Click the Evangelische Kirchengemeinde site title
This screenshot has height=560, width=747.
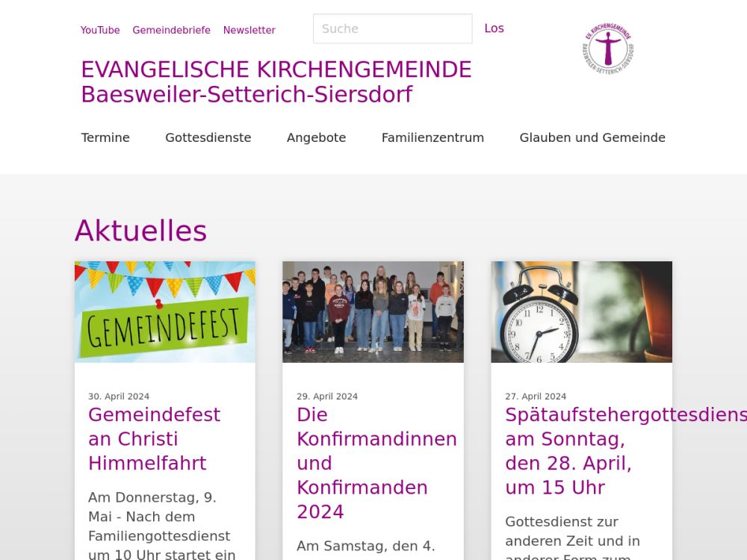click(x=276, y=69)
